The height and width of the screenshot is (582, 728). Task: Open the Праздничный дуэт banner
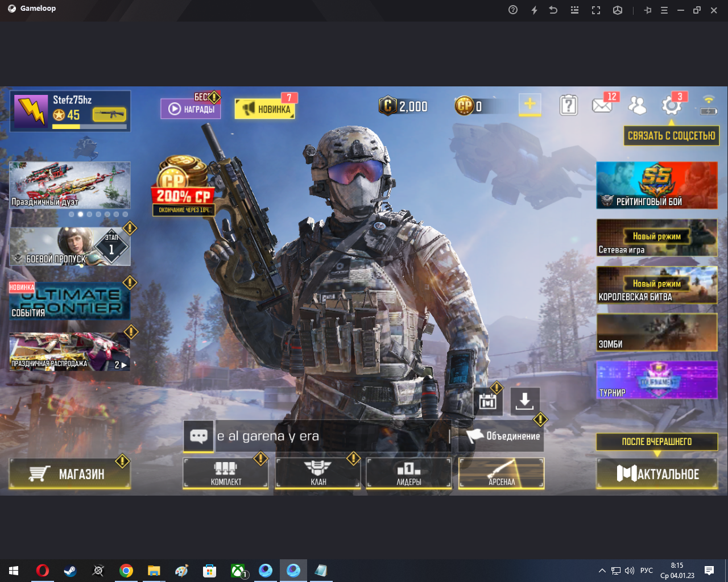[70, 185]
